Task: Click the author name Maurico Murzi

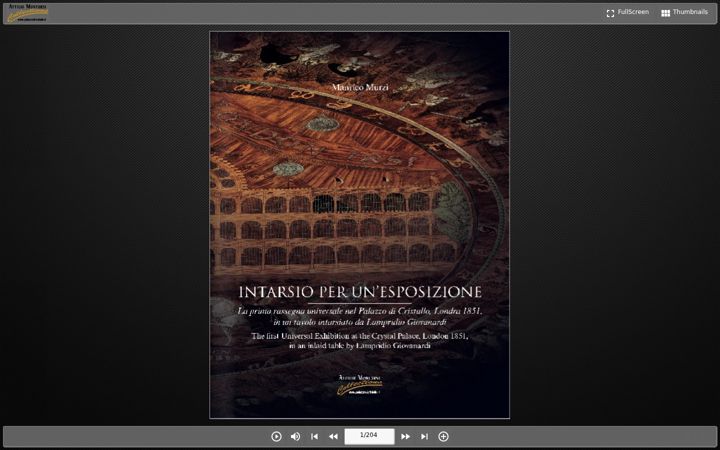Action: 360,87
